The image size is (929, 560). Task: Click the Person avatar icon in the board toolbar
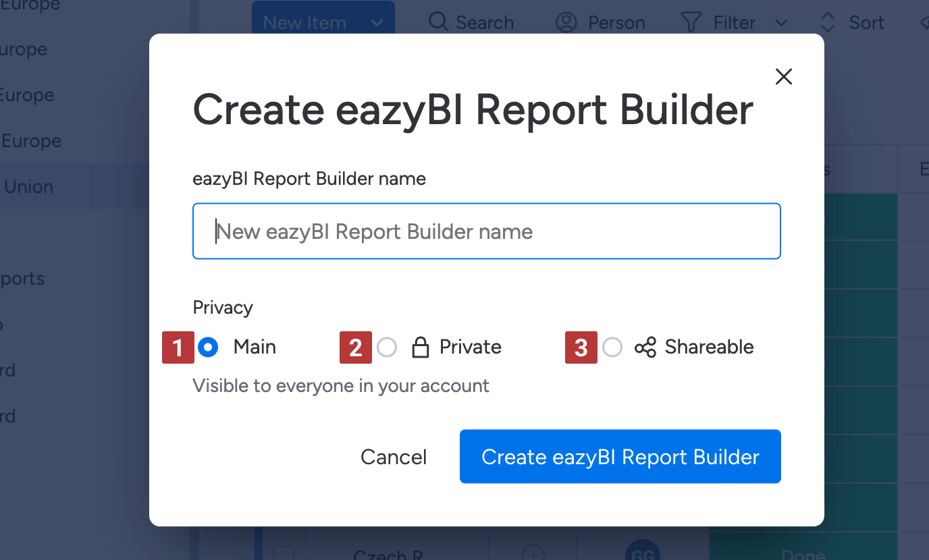(566, 22)
